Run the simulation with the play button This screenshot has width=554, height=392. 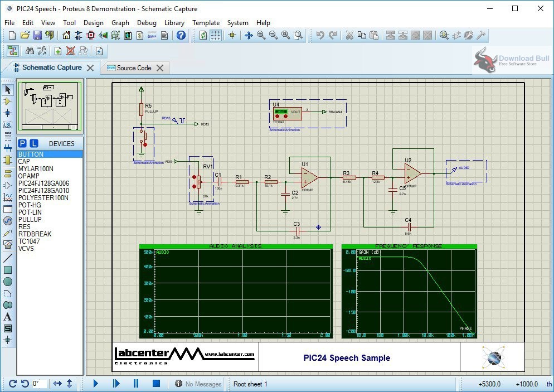(x=95, y=384)
